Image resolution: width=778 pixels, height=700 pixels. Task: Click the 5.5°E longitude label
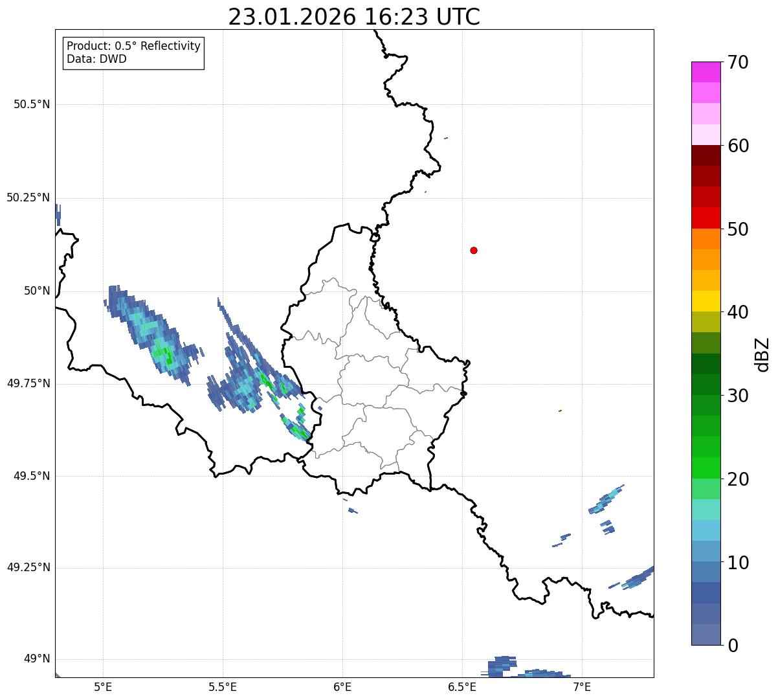pos(223,686)
